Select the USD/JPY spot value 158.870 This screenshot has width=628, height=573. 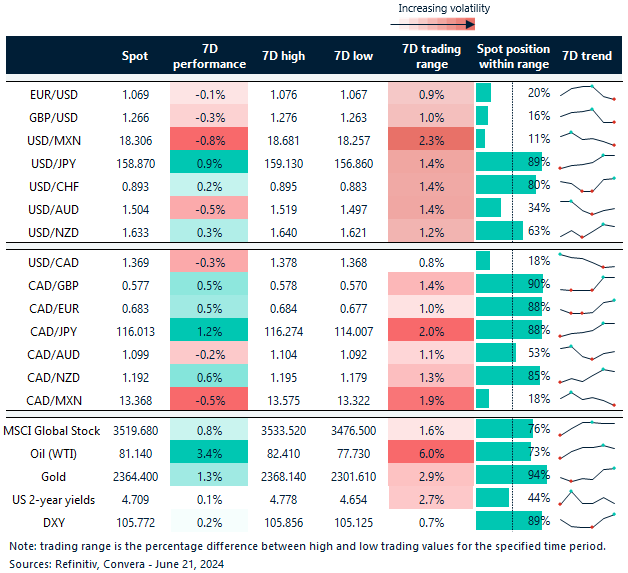click(134, 161)
